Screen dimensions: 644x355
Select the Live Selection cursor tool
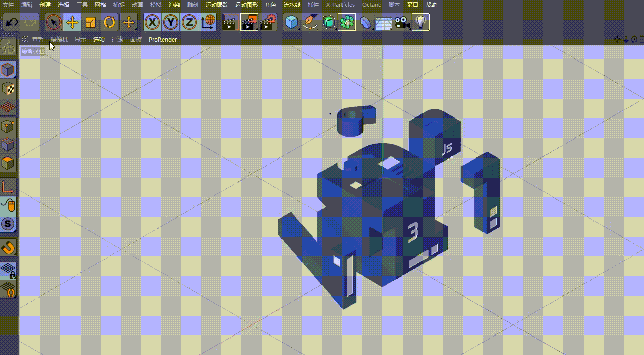click(54, 22)
